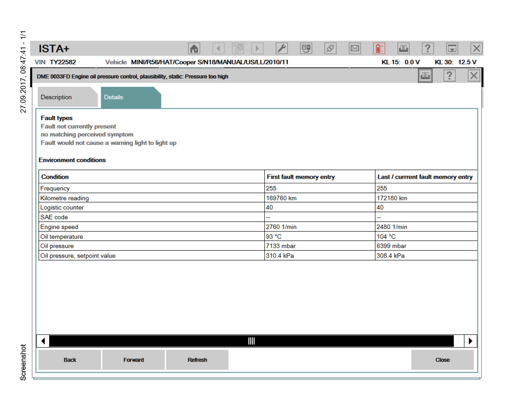The height and width of the screenshot is (411, 532).
Task: Open help for the fault dialog
Action: [449, 76]
